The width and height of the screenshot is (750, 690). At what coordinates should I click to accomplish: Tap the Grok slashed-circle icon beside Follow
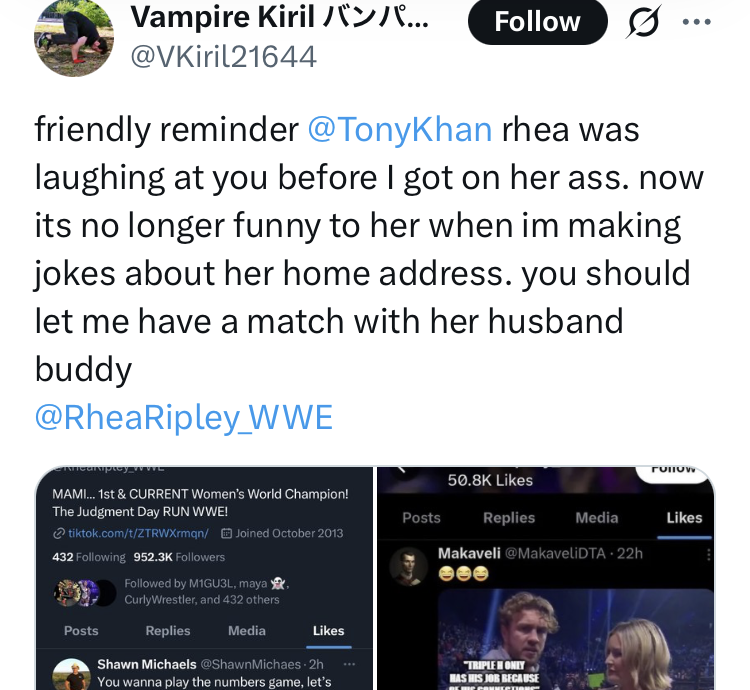click(645, 21)
